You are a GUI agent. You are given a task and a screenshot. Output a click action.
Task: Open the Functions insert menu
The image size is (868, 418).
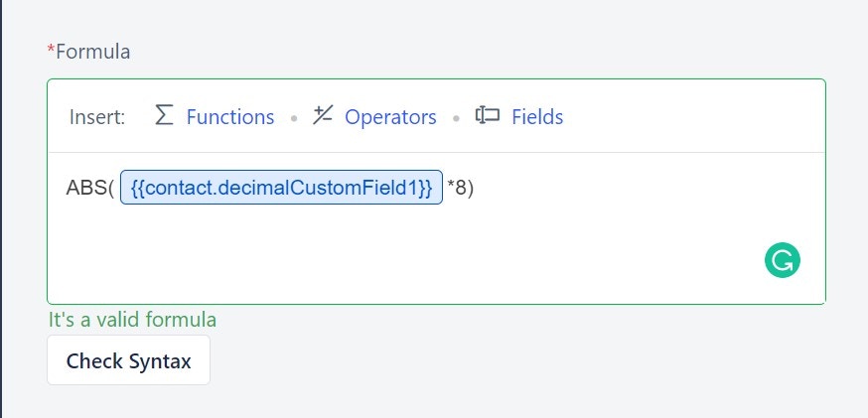pos(230,117)
